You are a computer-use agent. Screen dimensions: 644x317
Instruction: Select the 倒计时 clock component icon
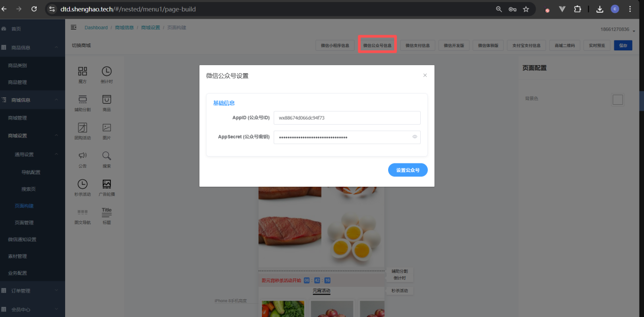click(106, 72)
